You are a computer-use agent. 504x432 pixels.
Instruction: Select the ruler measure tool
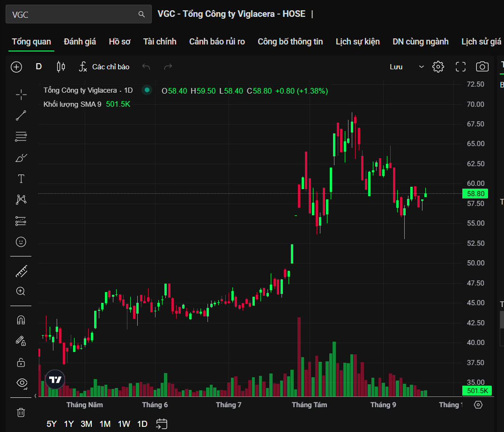pos(22,271)
